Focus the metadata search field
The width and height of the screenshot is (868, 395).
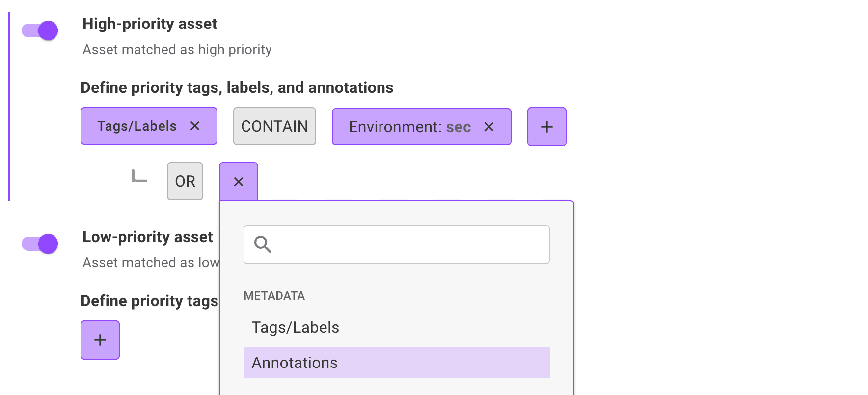click(407, 245)
